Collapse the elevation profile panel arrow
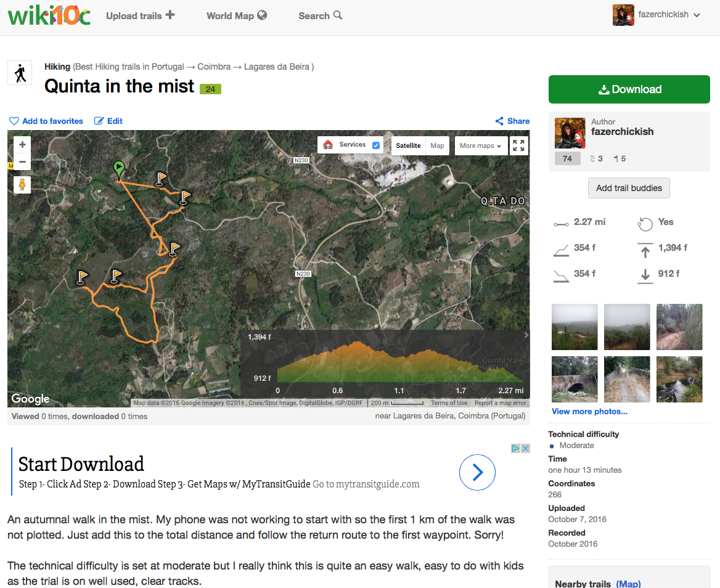This screenshot has width=720, height=588. 526,335
